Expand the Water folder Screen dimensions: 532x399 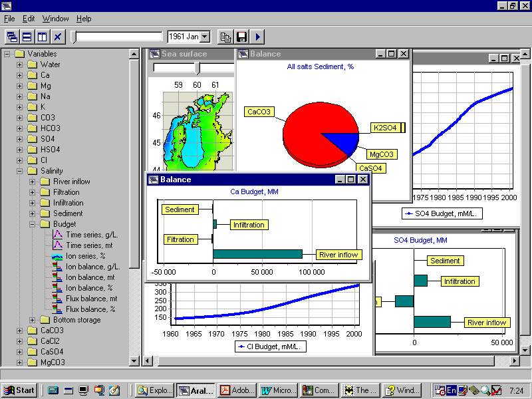(19, 65)
